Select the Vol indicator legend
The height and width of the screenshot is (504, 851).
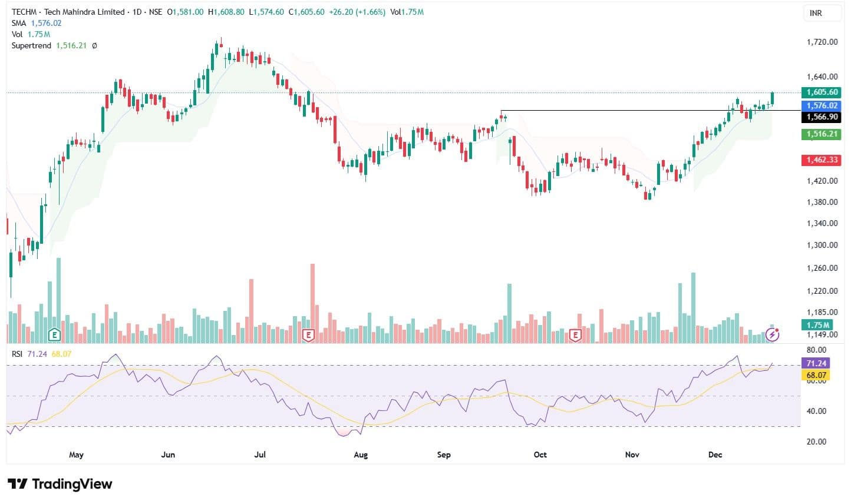(31, 34)
